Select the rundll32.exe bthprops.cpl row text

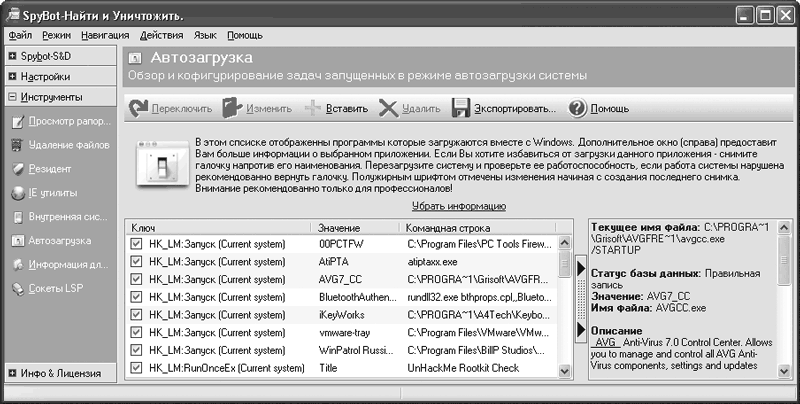[480, 297]
